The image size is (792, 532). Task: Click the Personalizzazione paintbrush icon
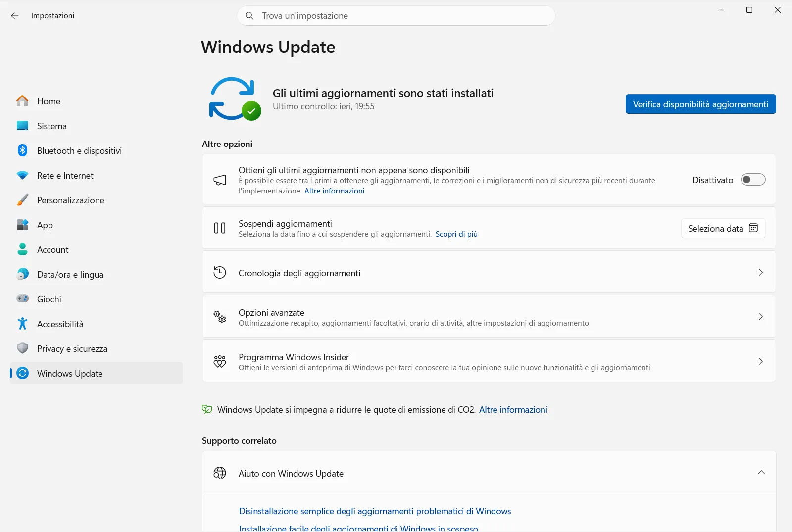coord(22,200)
